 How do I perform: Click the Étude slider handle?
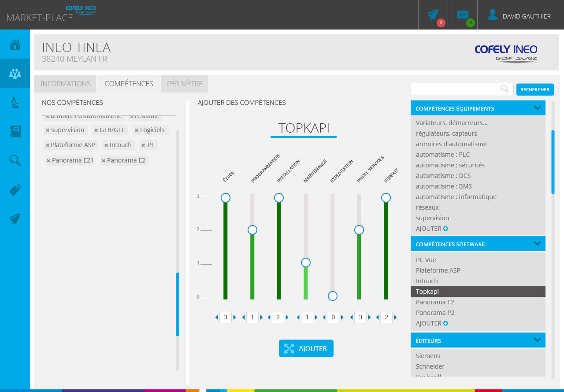click(x=226, y=198)
